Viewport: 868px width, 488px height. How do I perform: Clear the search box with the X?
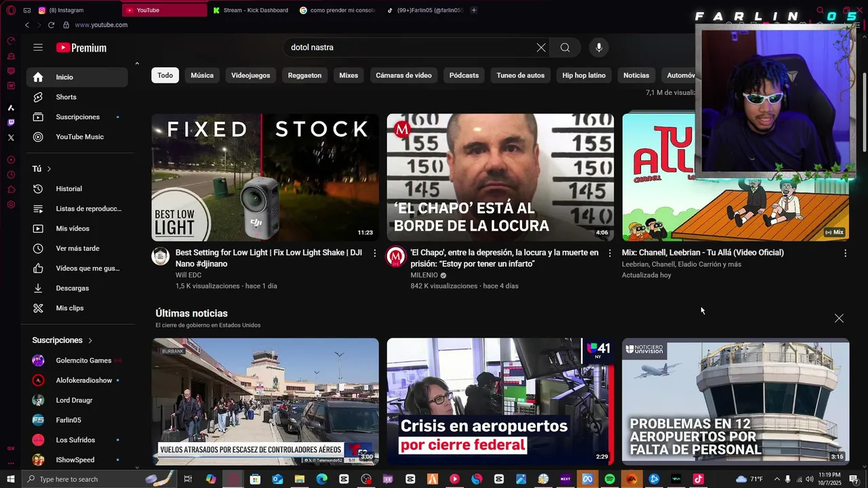[541, 47]
